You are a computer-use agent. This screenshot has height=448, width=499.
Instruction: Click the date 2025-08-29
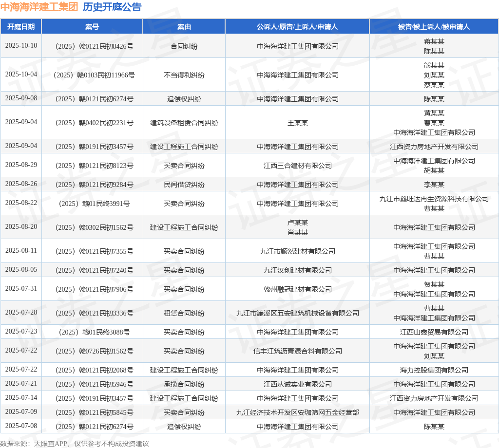pos(21,165)
